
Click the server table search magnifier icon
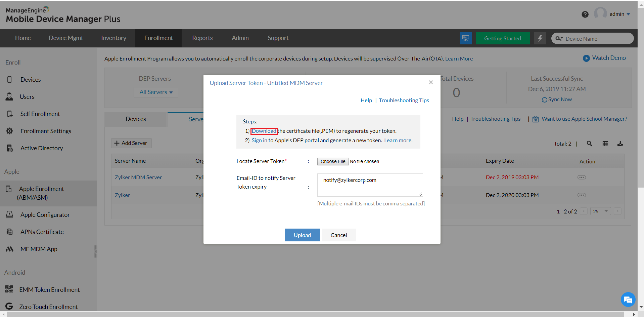[589, 144]
